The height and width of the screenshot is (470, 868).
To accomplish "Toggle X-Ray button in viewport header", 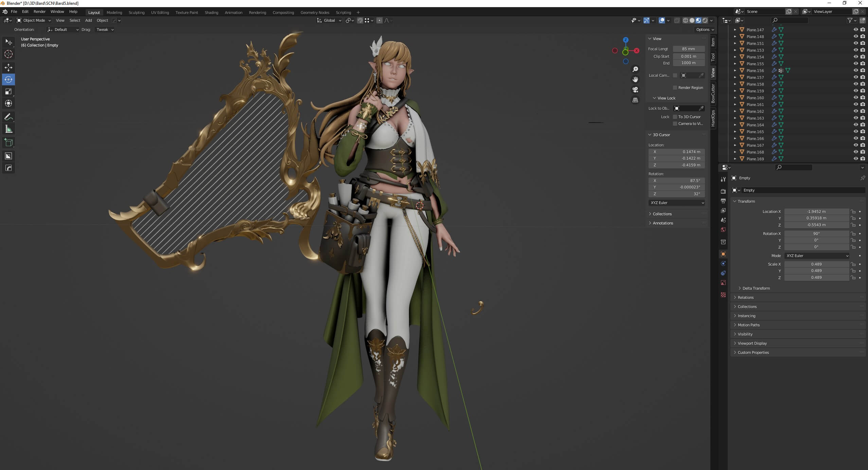I will (x=677, y=20).
